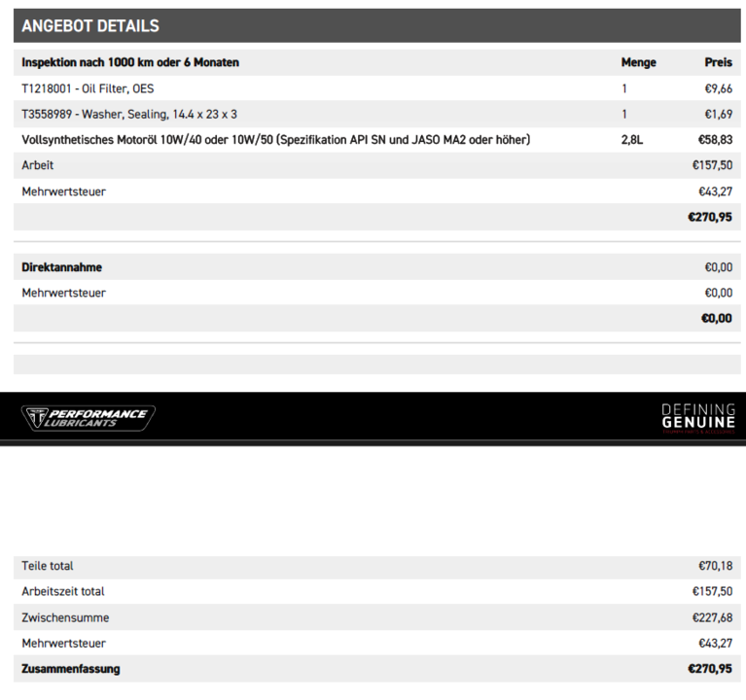Click the Menge column header

coord(638,62)
